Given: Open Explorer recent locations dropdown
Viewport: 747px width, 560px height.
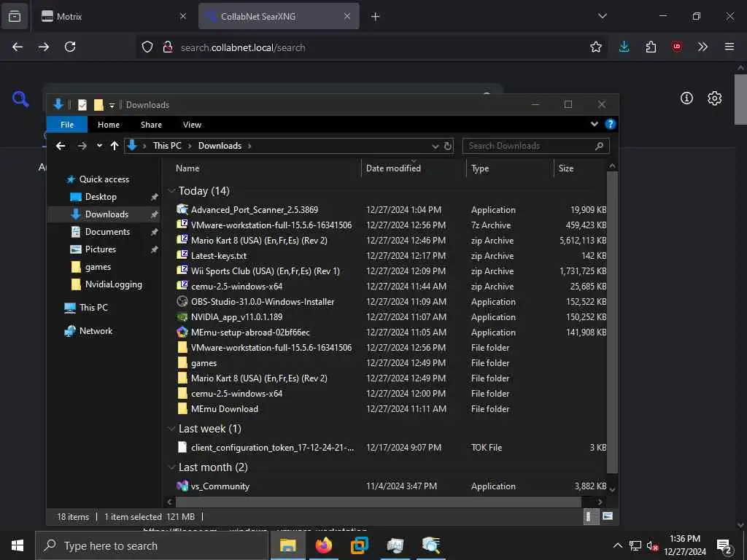Looking at the screenshot, I should pyautogui.click(x=99, y=146).
